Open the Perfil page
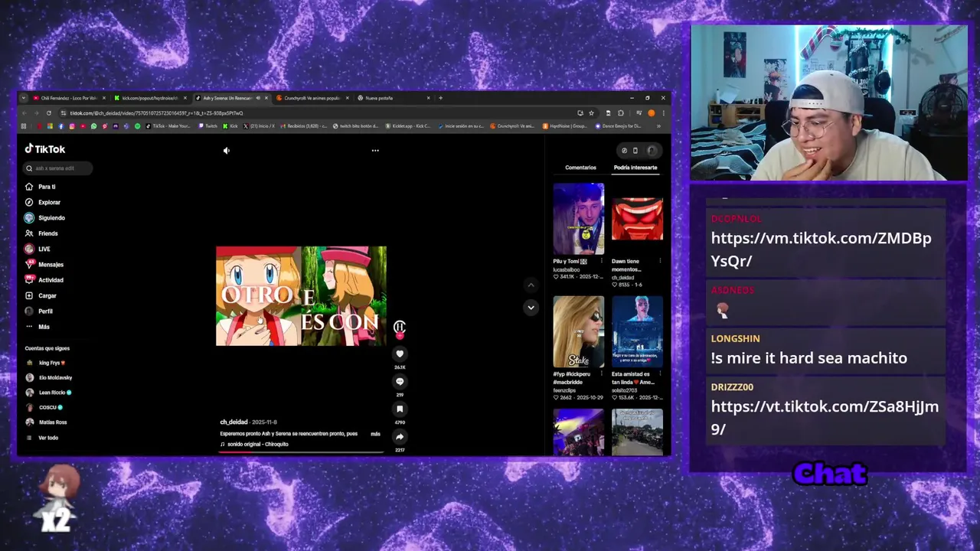 coord(39,311)
